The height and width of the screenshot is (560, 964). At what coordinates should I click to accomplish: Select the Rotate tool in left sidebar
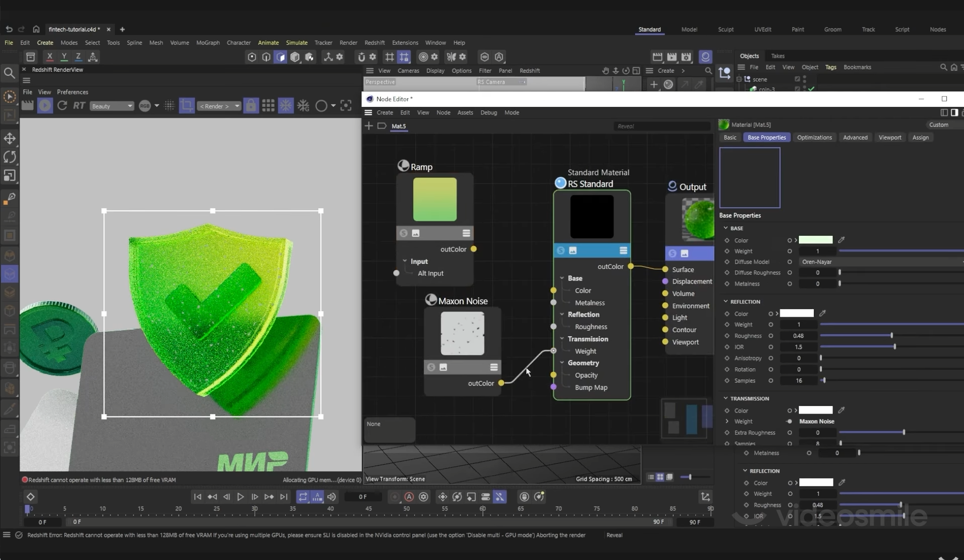(10, 157)
